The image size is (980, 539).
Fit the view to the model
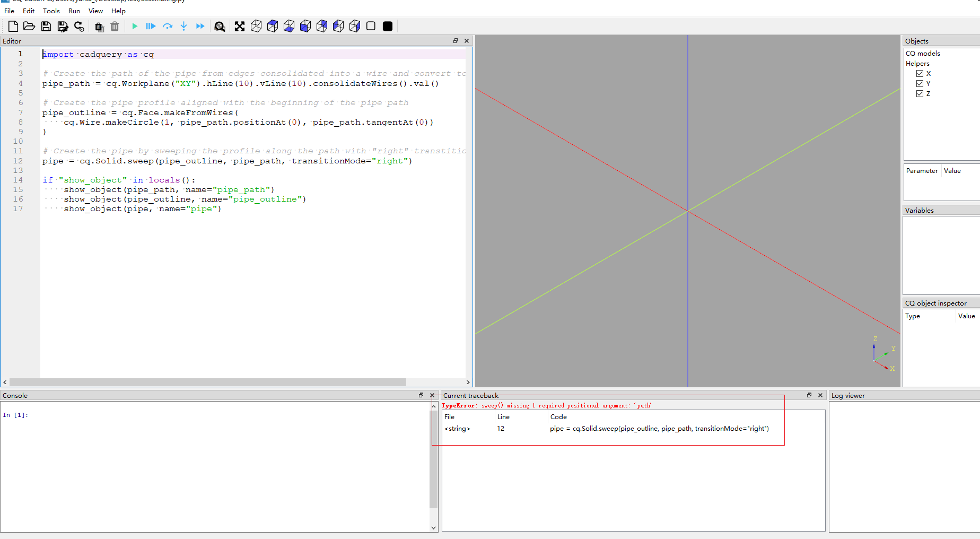point(240,26)
